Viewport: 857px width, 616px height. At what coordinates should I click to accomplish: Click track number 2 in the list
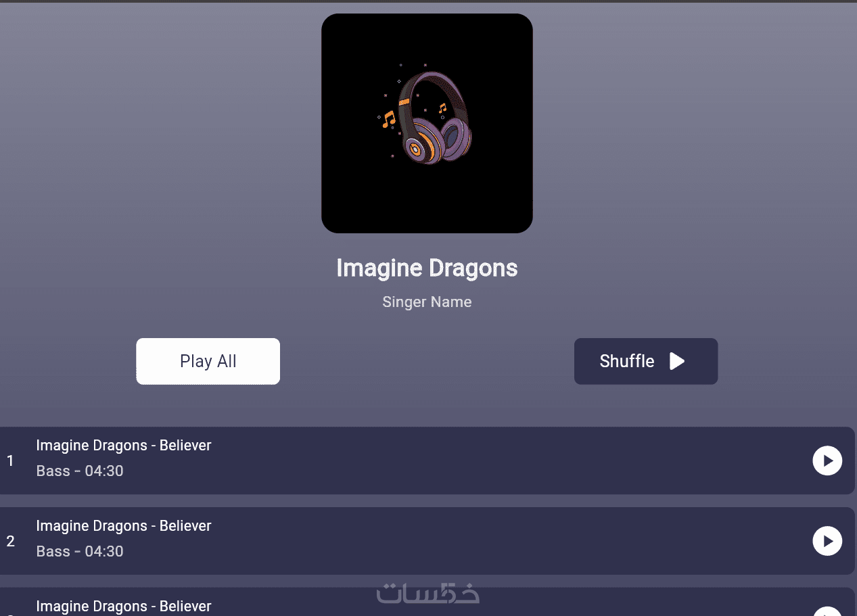pos(10,541)
